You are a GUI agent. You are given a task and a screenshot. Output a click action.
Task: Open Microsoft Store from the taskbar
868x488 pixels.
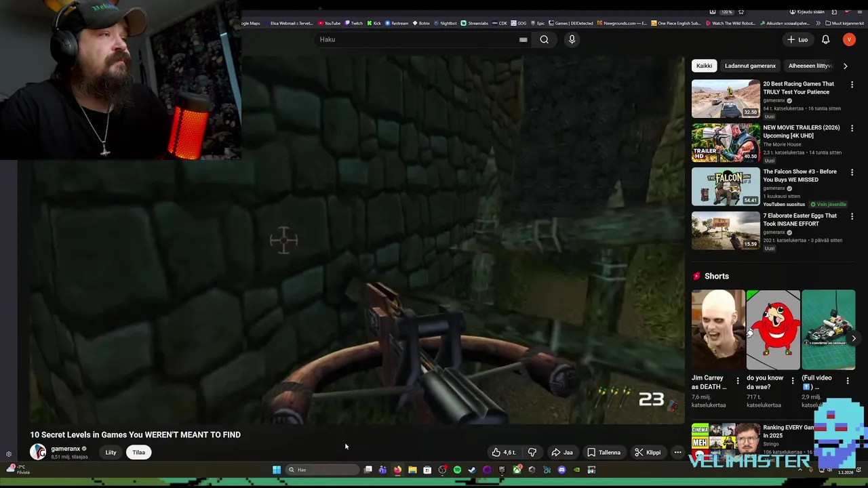click(x=427, y=470)
